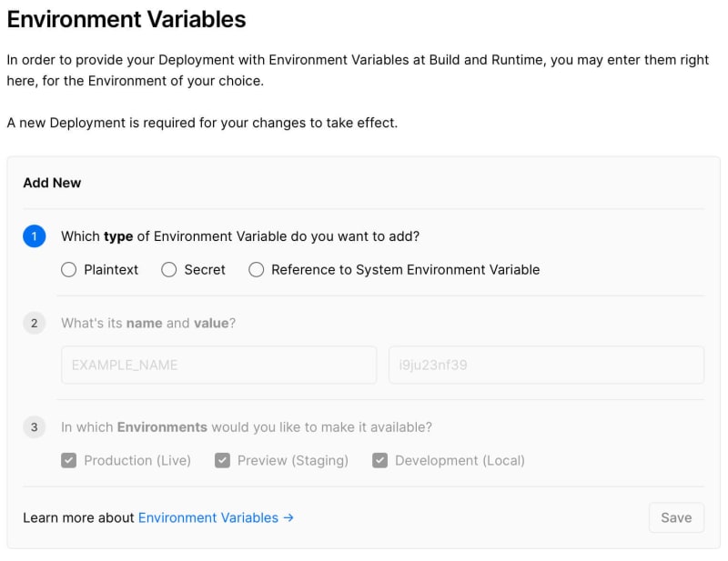This screenshot has height=561, width=728.
Task: Focus the EXAMPLE_NAME name input field
Action: tap(218, 365)
